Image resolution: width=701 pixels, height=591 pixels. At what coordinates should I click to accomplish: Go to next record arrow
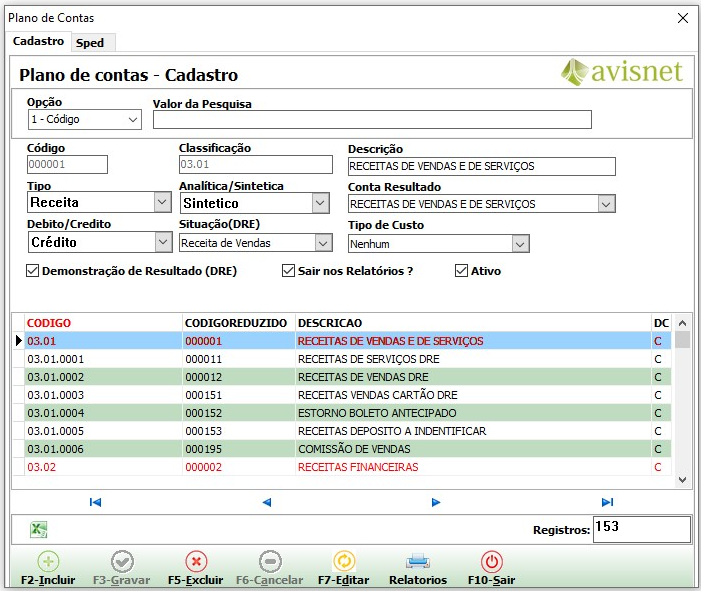(436, 502)
